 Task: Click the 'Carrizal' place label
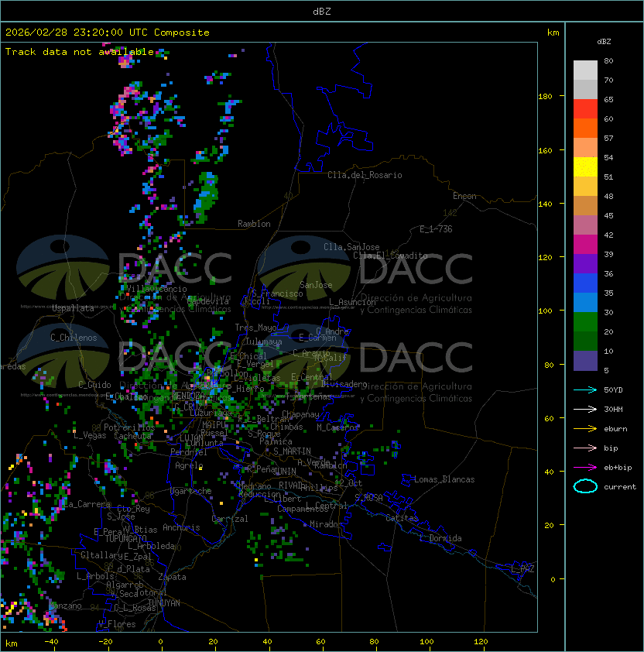click(x=230, y=519)
